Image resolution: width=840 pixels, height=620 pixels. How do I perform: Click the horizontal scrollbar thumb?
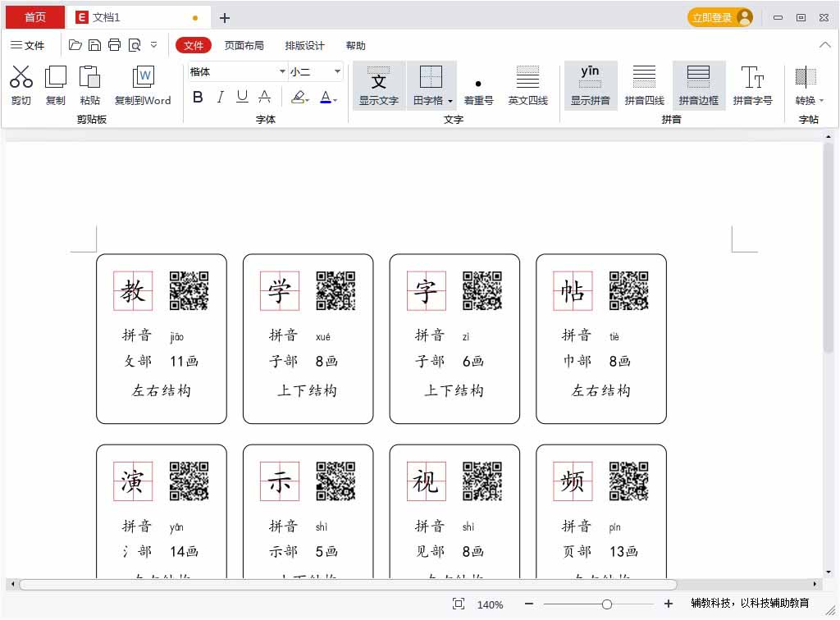point(348,584)
